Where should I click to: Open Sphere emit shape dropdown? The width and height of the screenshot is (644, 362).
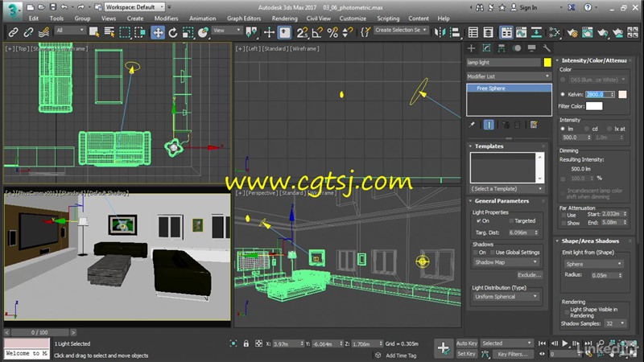tap(593, 264)
